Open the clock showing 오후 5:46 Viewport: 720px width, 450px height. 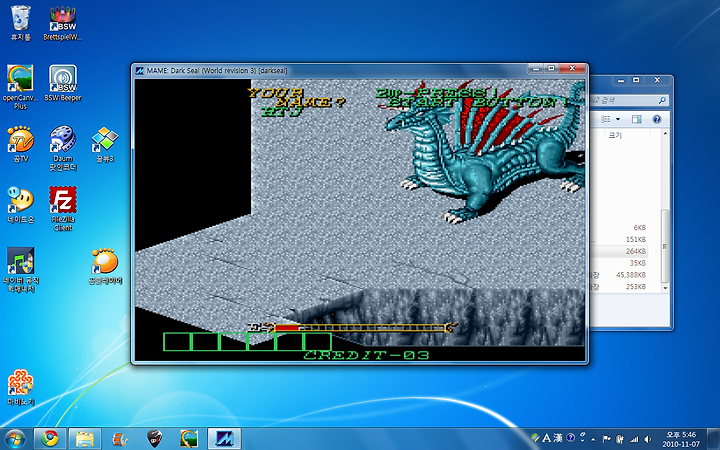pyautogui.click(x=681, y=439)
